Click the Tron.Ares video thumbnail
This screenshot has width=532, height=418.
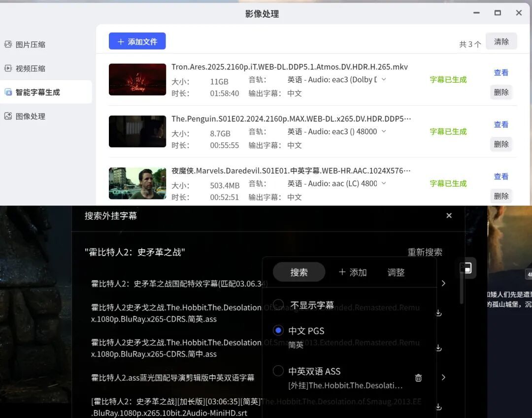coord(137,79)
